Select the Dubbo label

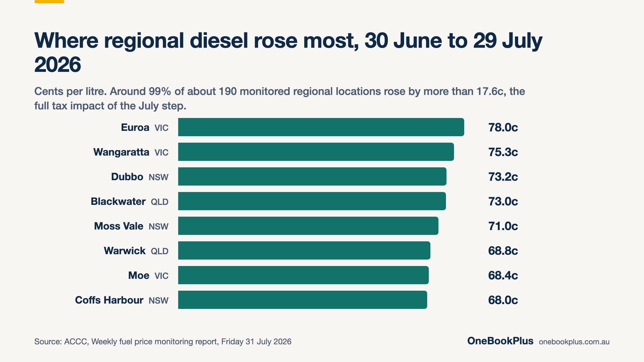(127, 177)
